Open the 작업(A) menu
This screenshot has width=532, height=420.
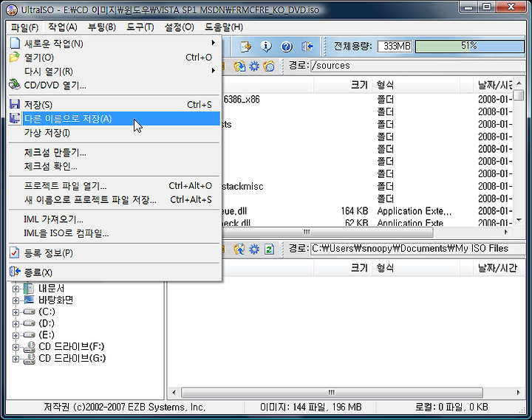tap(63, 27)
